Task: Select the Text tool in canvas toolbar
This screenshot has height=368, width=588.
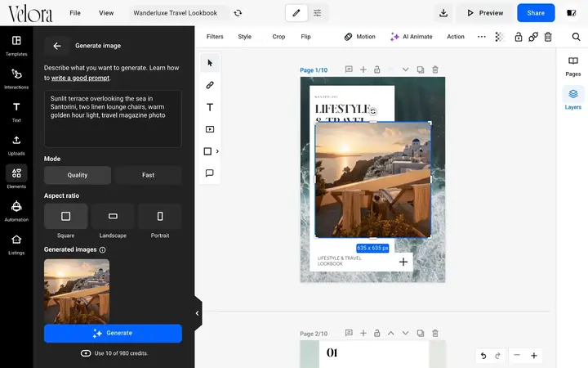Action: click(x=210, y=107)
